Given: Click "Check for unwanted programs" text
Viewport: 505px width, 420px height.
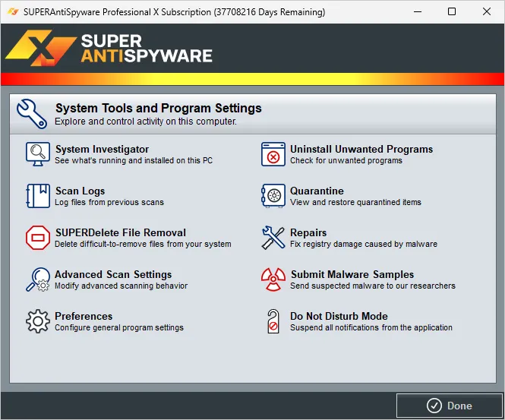Looking at the screenshot, I should (x=346, y=160).
